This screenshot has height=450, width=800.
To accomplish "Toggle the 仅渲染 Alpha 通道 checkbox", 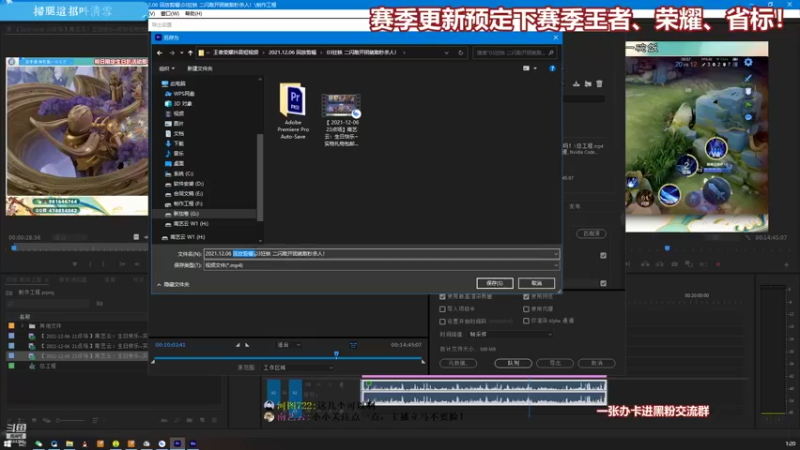I will coord(526,321).
